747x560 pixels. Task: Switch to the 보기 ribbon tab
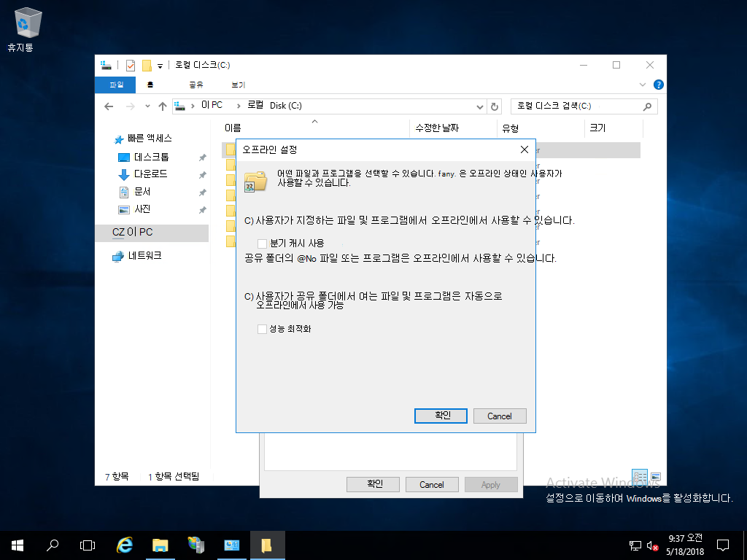point(237,85)
